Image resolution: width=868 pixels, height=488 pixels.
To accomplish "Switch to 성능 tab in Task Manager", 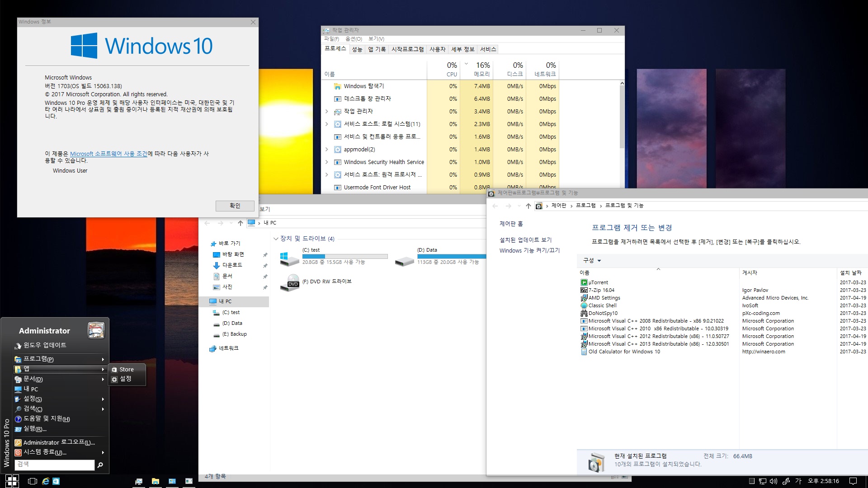I will [x=357, y=49].
